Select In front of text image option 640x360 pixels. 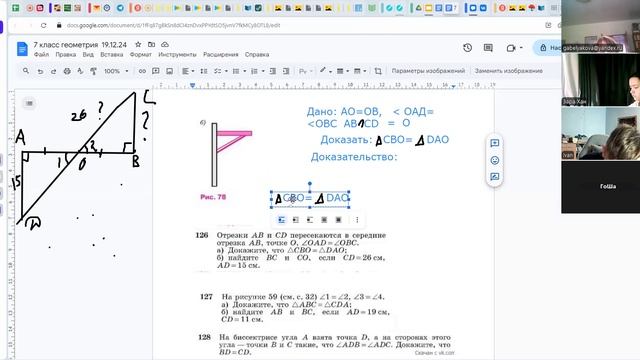338,220
